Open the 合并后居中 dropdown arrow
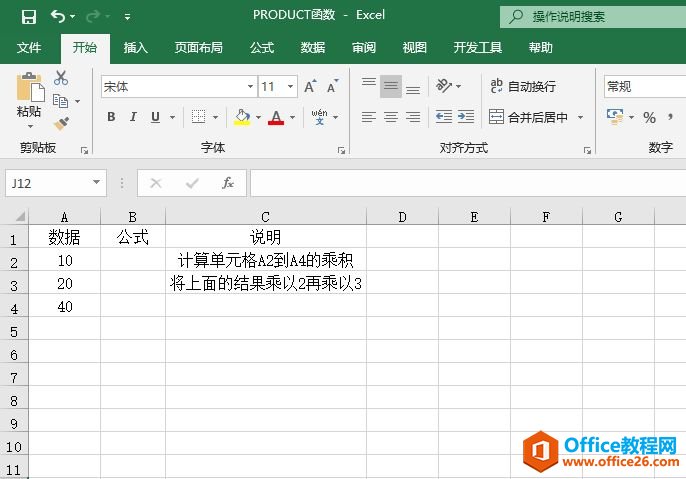Image resolution: width=686 pixels, height=479 pixels. 581,117
